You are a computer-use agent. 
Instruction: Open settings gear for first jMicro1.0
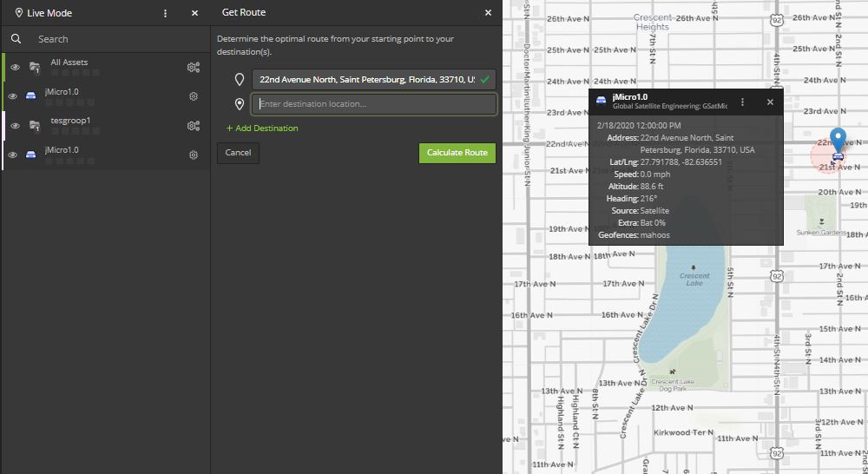coord(194,96)
